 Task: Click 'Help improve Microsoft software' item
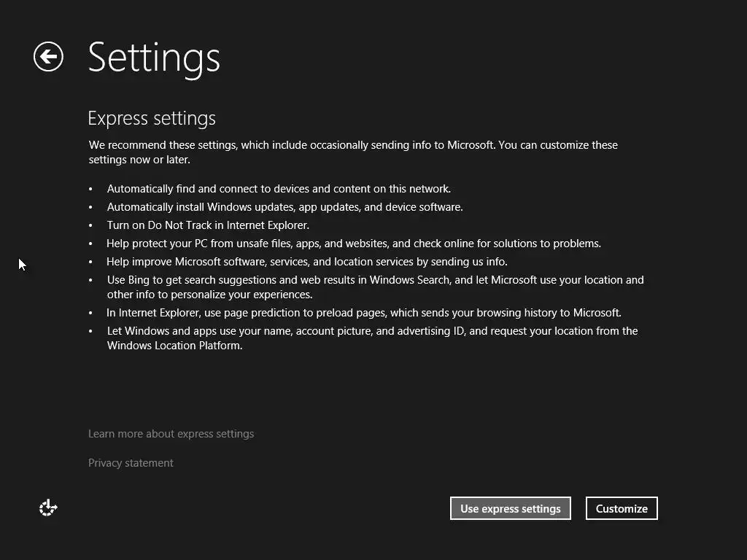click(306, 262)
